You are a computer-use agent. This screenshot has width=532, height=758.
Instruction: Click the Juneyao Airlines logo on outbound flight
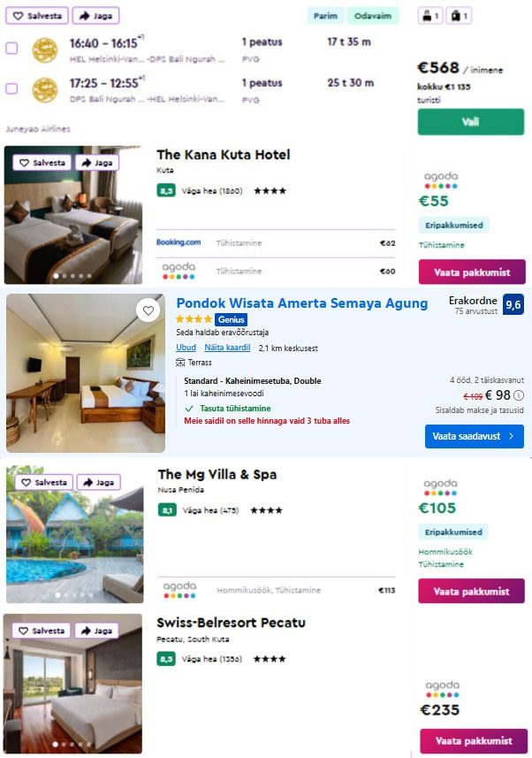tap(44, 50)
